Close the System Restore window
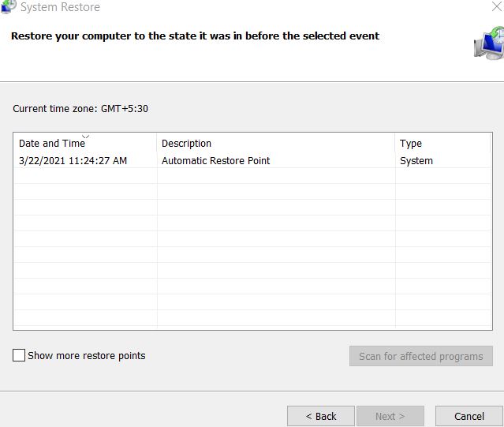The height and width of the screenshot is (427, 504). [497, 6]
